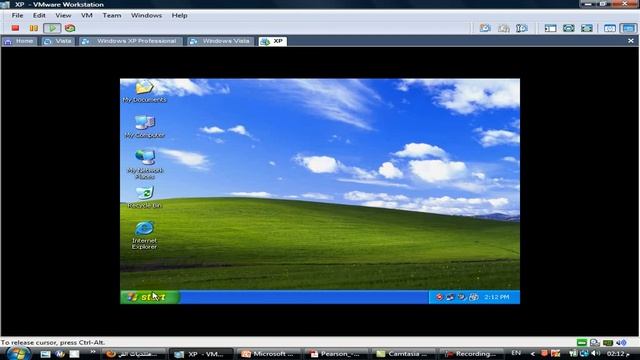
Task: Click the third XP tray icon beside network
Action: tap(462, 297)
